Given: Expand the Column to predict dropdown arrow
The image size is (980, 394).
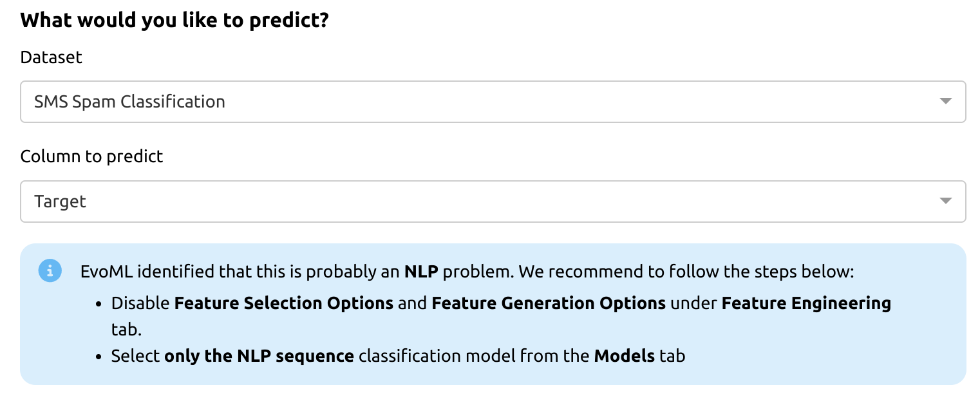Looking at the screenshot, I should pos(945,201).
